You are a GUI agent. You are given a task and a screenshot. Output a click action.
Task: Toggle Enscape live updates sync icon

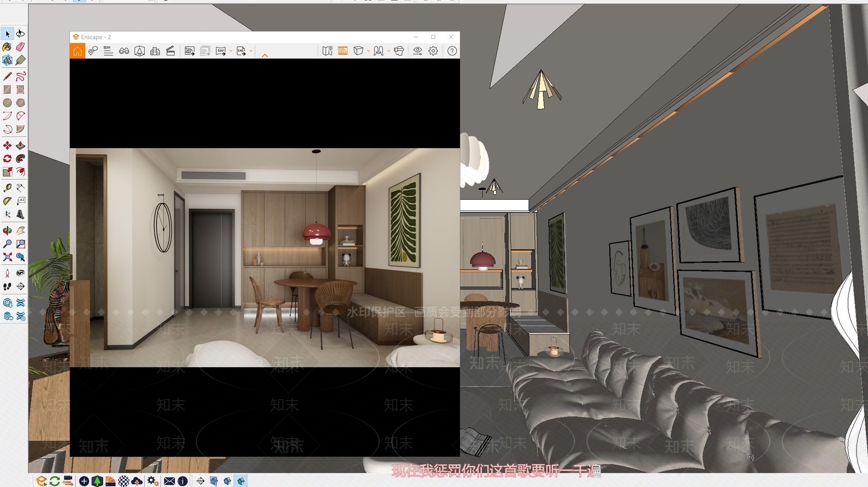coord(55,481)
